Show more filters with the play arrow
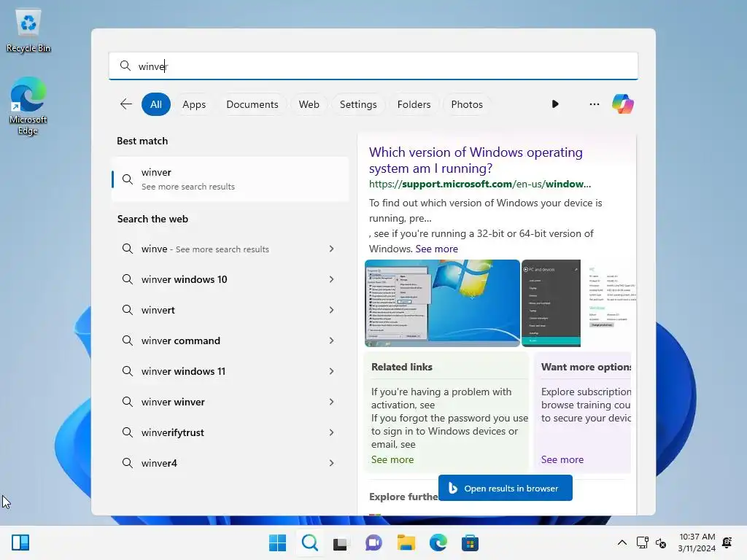This screenshot has width=747, height=560. point(555,104)
